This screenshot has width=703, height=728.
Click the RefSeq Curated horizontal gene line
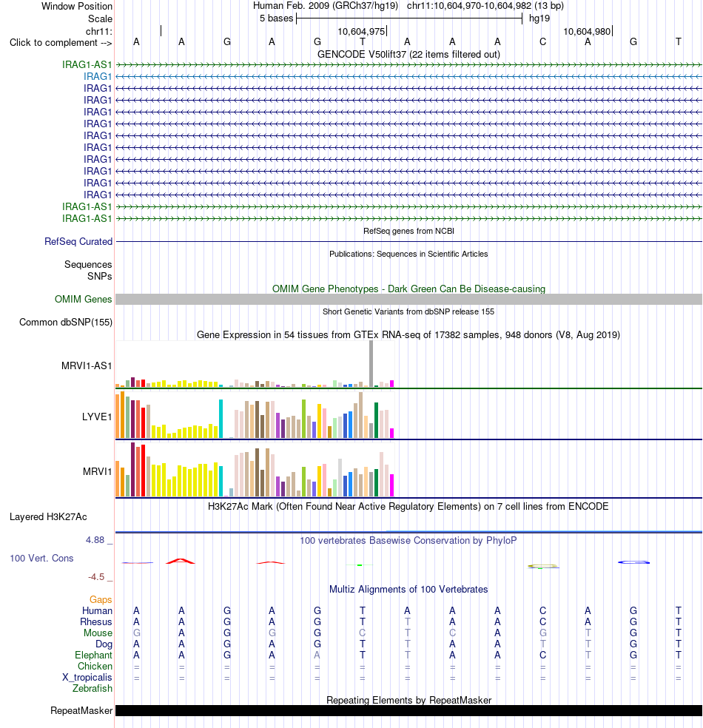click(x=408, y=241)
